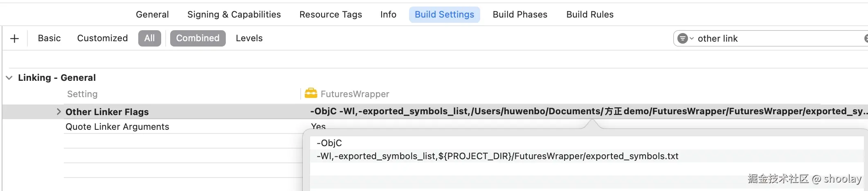Show only Basic build settings
868x191 pixels.
(49, 38)
